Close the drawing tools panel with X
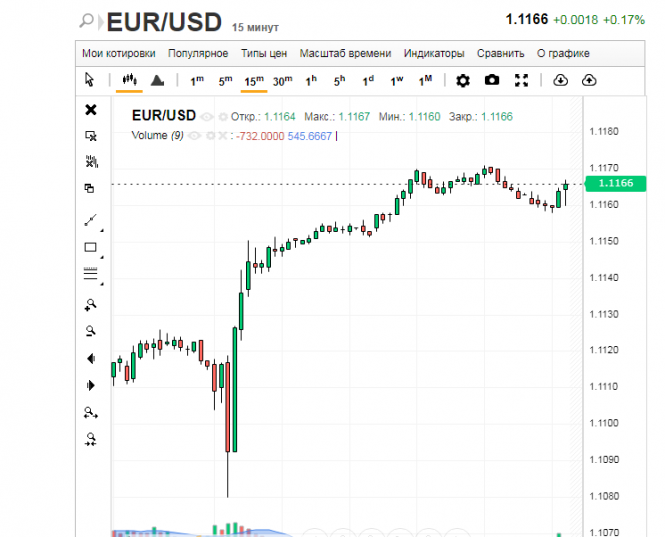The height and width of the screenshot is (537, 665). point(91,110)
